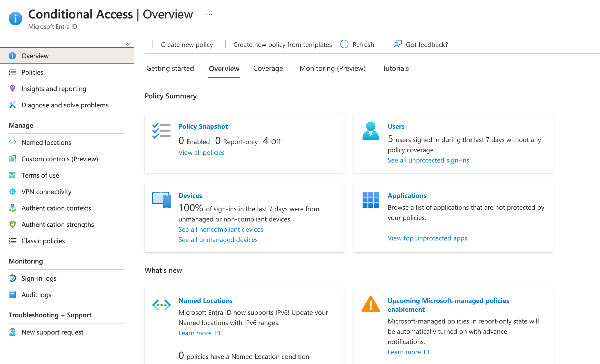Open Authentication contexts from sidebar

56,208
